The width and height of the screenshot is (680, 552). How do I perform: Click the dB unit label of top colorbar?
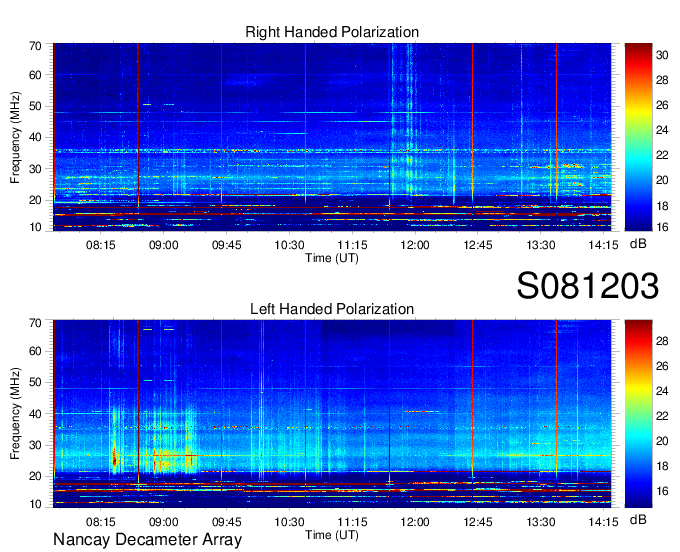[638, 244]
